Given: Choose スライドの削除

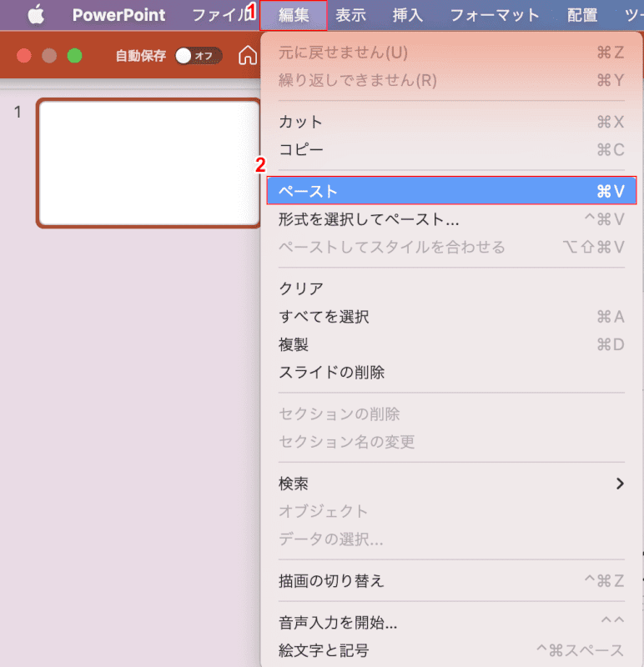Looking at the screenshot, I should coord(451,373).
